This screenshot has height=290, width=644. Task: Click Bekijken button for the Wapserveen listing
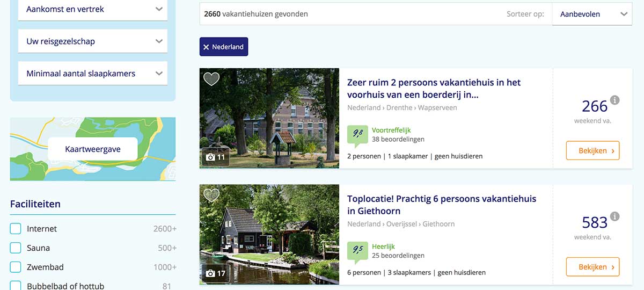[x=592, y=151]
